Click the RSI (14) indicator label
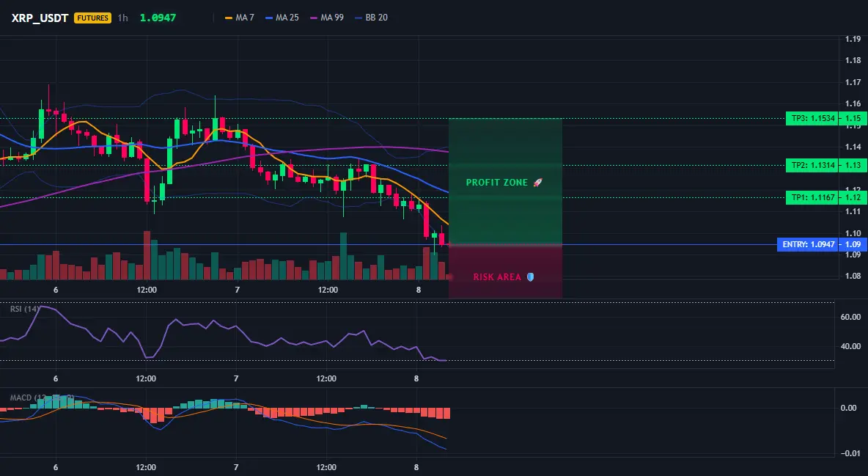Viewport: 868px width, 476px height. point(24,309)
